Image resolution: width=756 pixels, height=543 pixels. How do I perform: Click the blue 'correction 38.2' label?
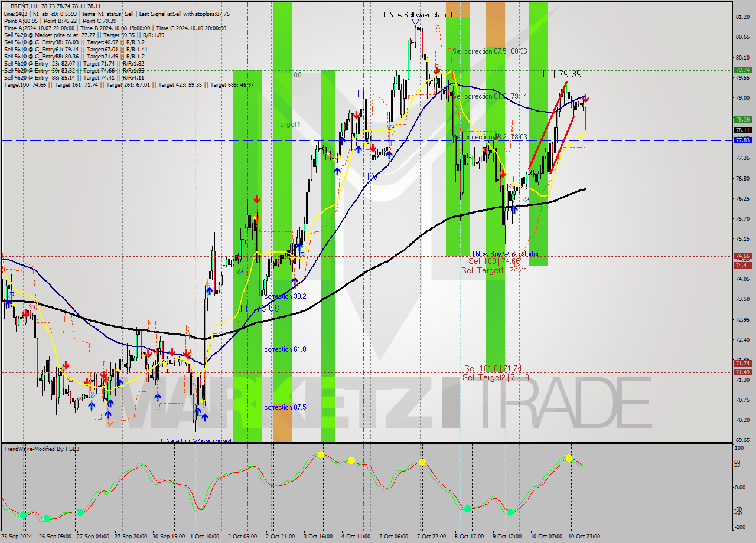point(285,296)
